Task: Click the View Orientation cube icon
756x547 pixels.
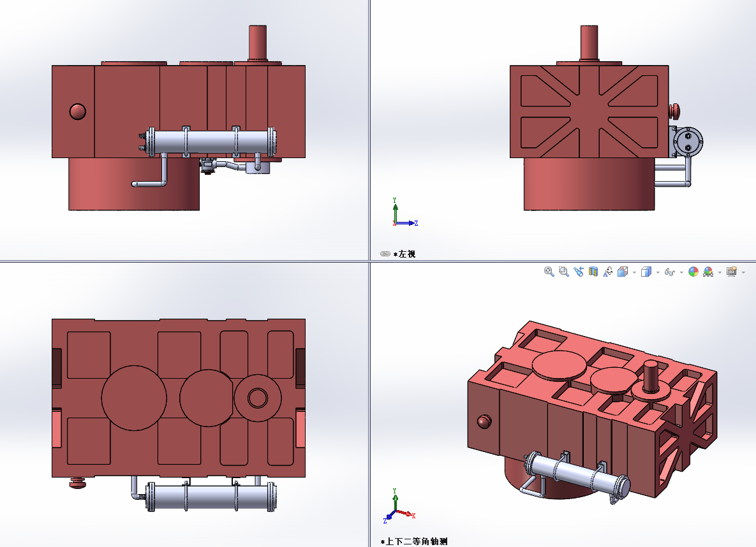Action: click(623, 272)
